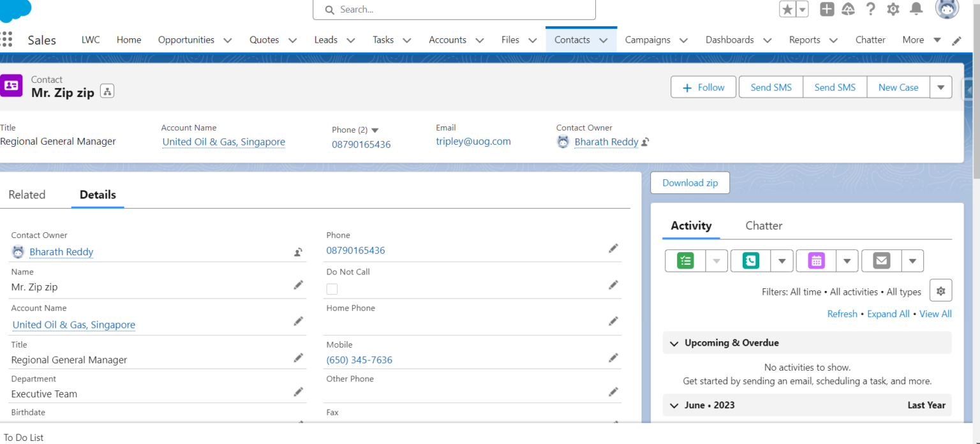Open the Chatter tab in the Activity panel
Viewport: 980px width, 444px height.
pyautogui.click(x=764, y=225)
